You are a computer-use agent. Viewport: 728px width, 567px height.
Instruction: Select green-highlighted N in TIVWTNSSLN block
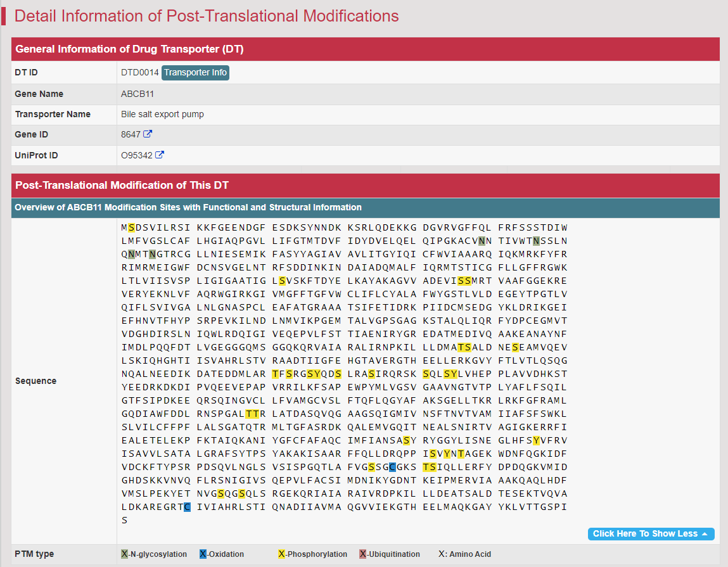tap(536, 241)
